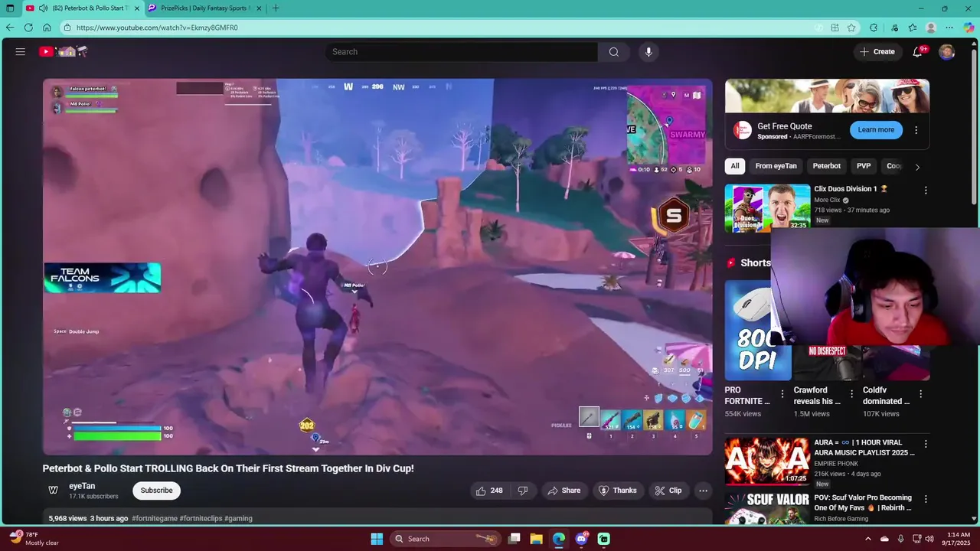This screenshot has width=980, height=551.
Task: Click the Thanks button
Action: pyautogui.click(x=617, y=491)
